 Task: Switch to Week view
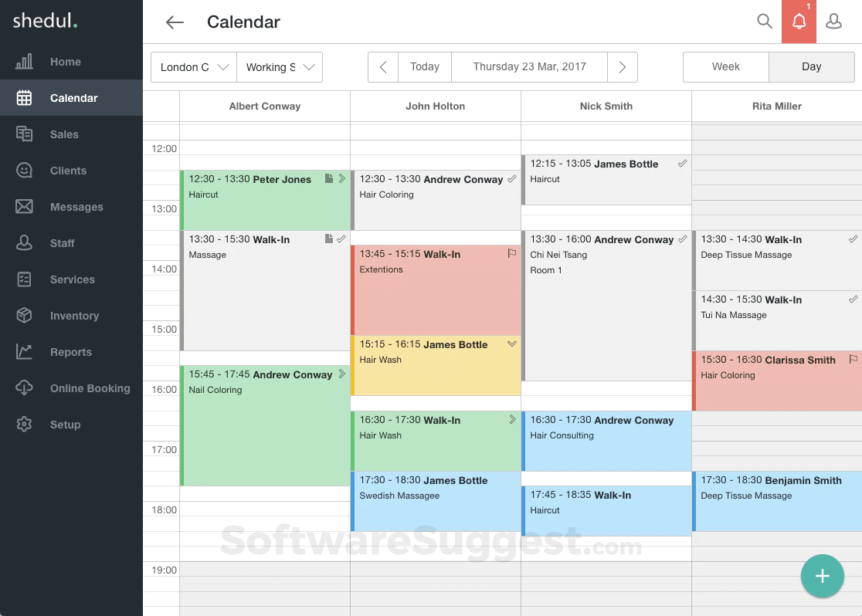725,67
